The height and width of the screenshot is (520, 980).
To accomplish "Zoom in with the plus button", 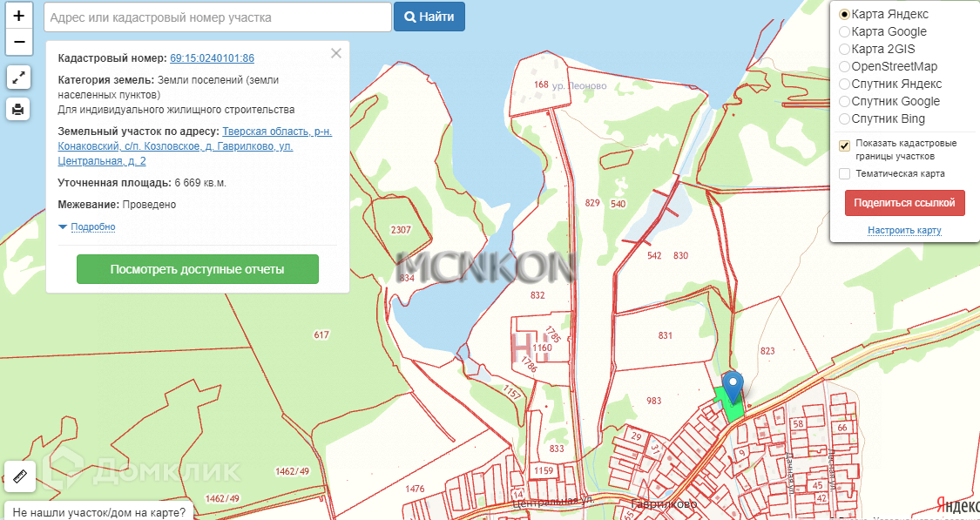I will coord(19,16).
